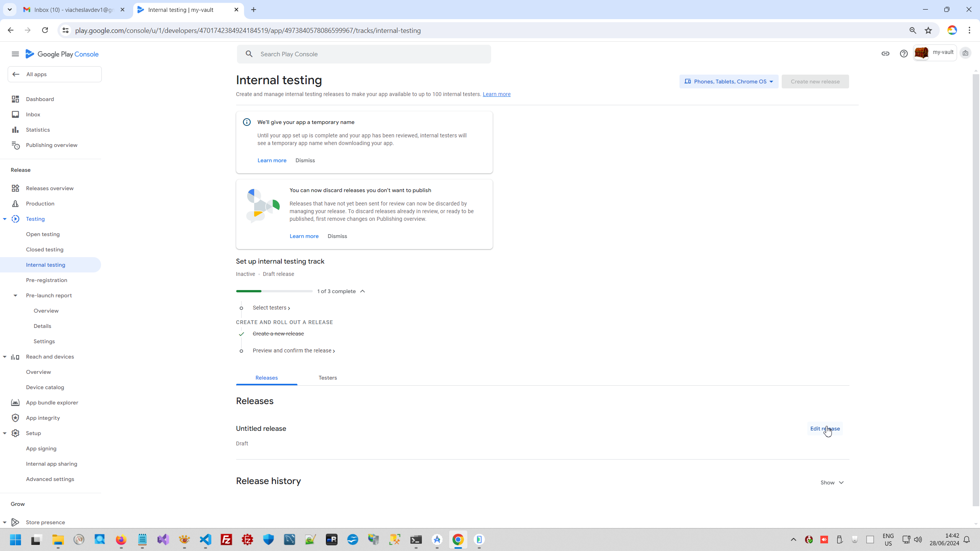Image resolution: width=980 pixels, height=551 pixels.
Task: Click the Publishing overview icon
Action: point(15,145)
